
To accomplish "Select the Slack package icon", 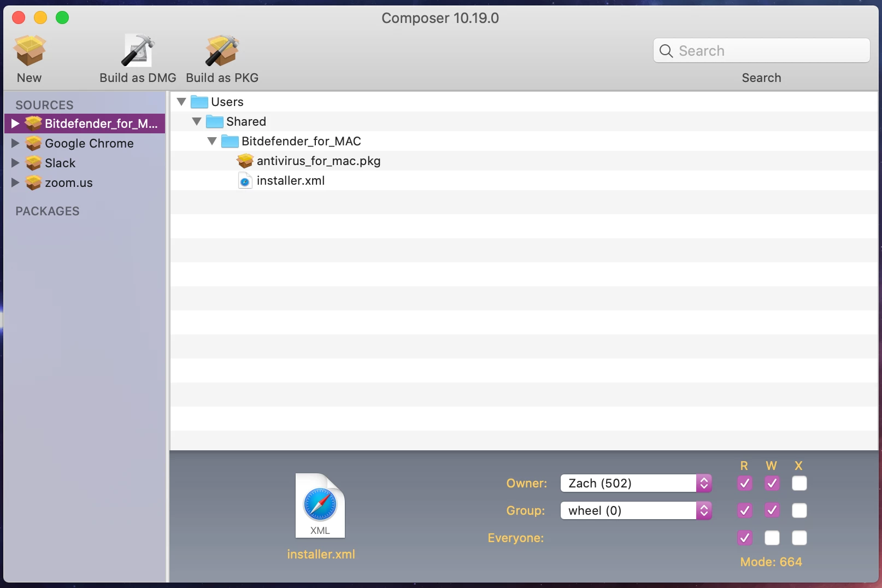I will 33,163.
